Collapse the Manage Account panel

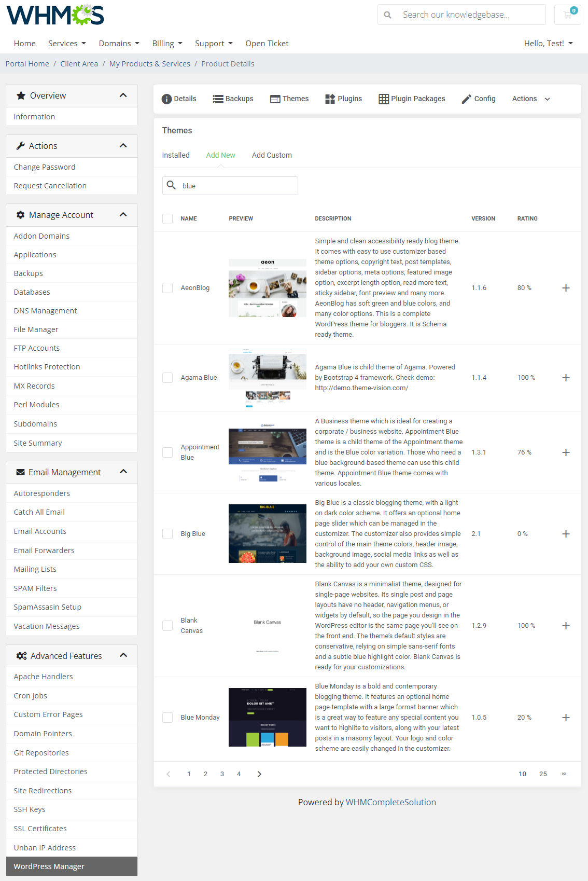(x=123, y=215)
